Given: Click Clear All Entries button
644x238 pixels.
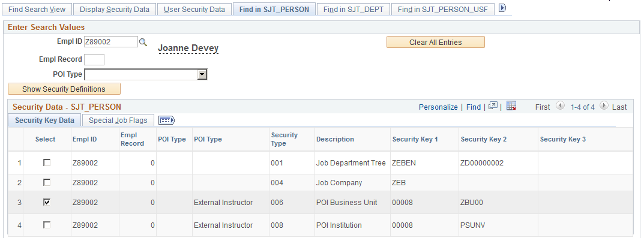Looking at the screenshot, I should coord(435,43).
